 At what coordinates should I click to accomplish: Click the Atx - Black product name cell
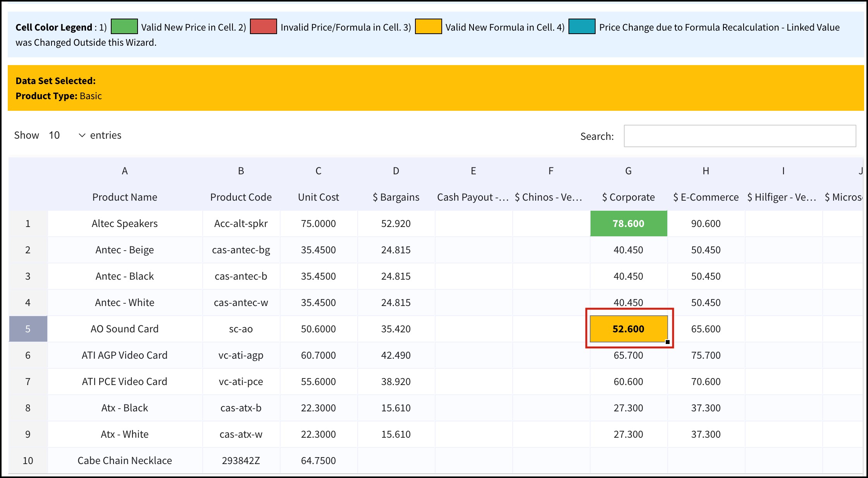[x=125, y=408]
